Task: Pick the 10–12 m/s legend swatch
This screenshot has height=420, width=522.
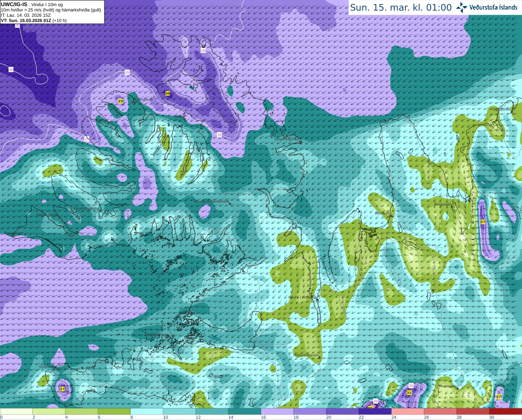Action: coord(179,411)
